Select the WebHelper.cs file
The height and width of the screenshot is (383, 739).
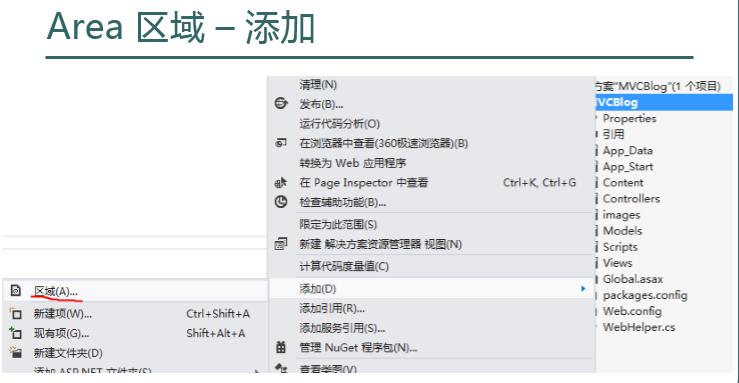coord(639,327)
